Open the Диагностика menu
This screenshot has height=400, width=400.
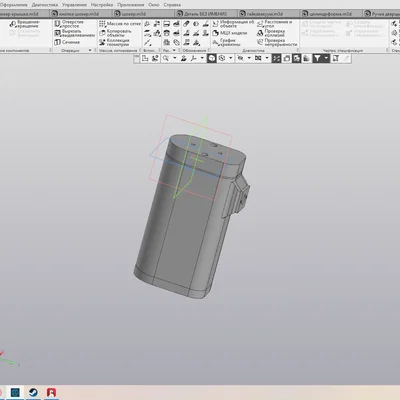point(45,5)
